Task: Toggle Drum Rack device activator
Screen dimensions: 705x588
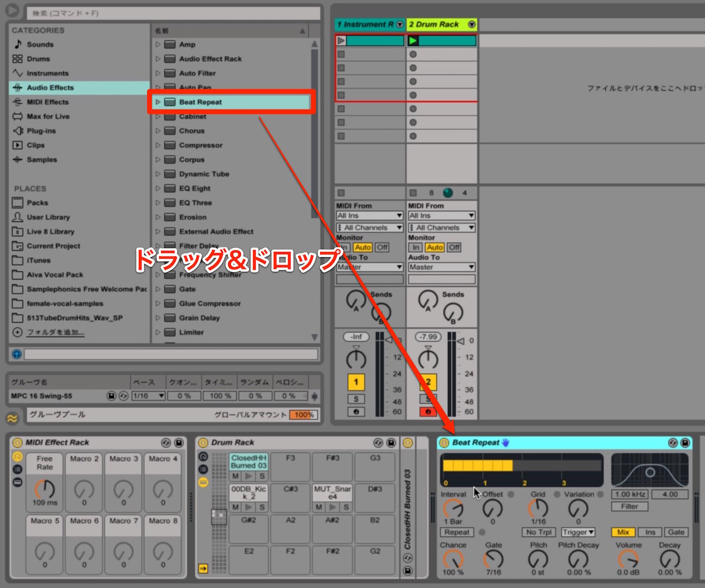Action: click(x=203, y=443)
